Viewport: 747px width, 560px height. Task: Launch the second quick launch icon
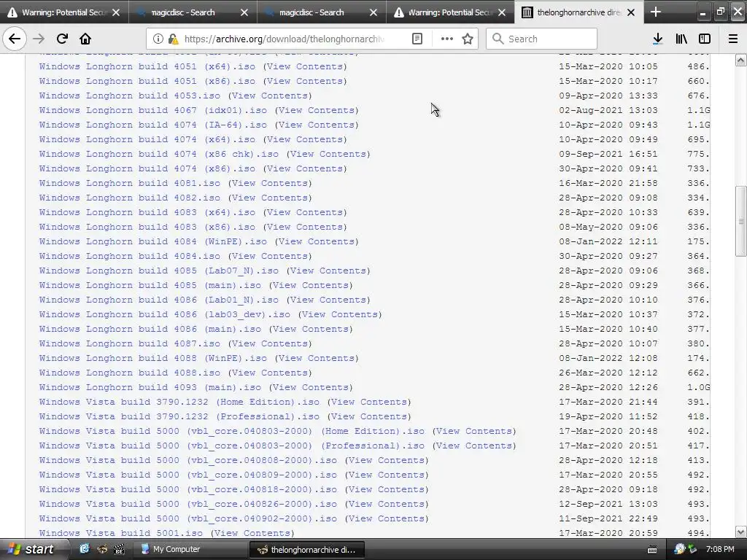pos(101,549)
